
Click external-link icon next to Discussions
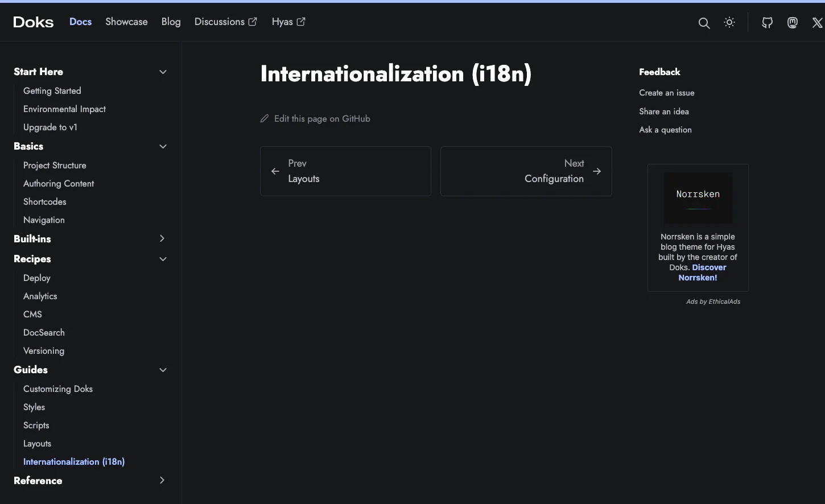(x=253, y=22)
